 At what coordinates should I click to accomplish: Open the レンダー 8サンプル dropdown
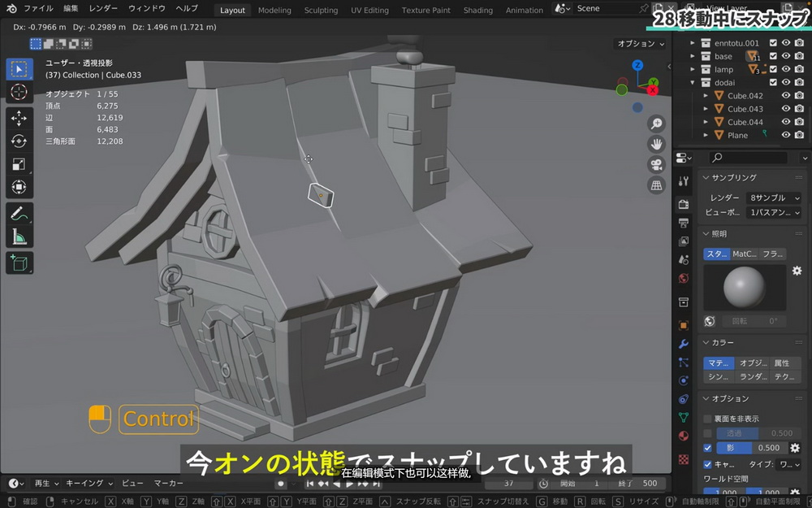click(773, 198)
